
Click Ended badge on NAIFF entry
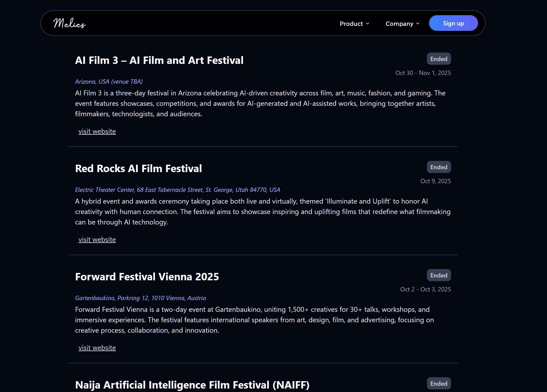click(x=438, y=383)
